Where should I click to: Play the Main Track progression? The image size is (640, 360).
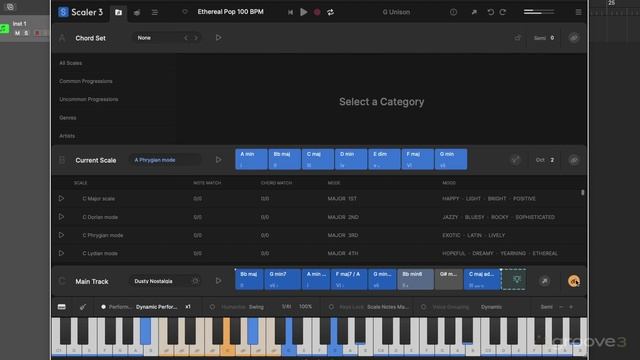pyautogui.click(x=218, y=281)
